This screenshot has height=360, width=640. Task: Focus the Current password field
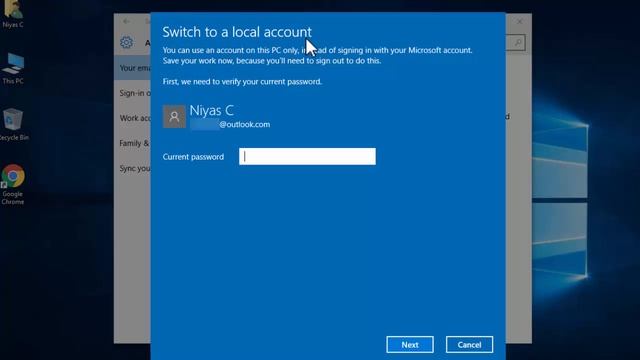(307, 156)
